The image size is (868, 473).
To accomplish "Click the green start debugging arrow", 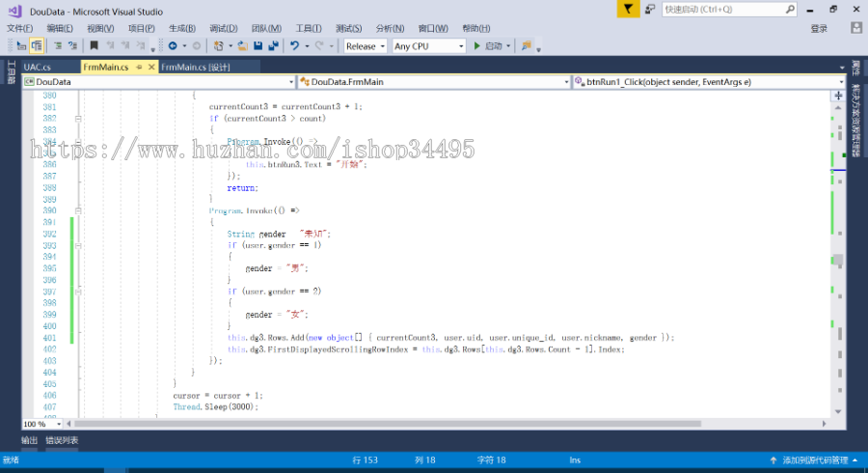I will point(476,46).
